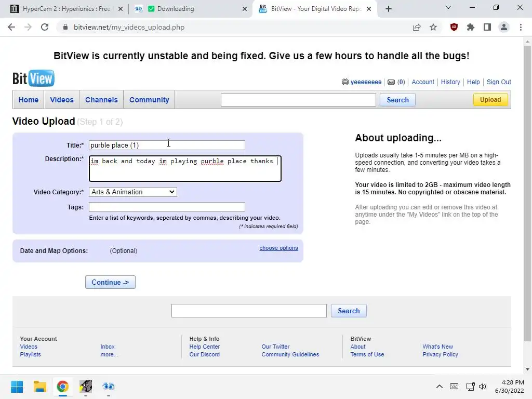Open the Account link
Screen dimensions: 532x399
[423, 82]
